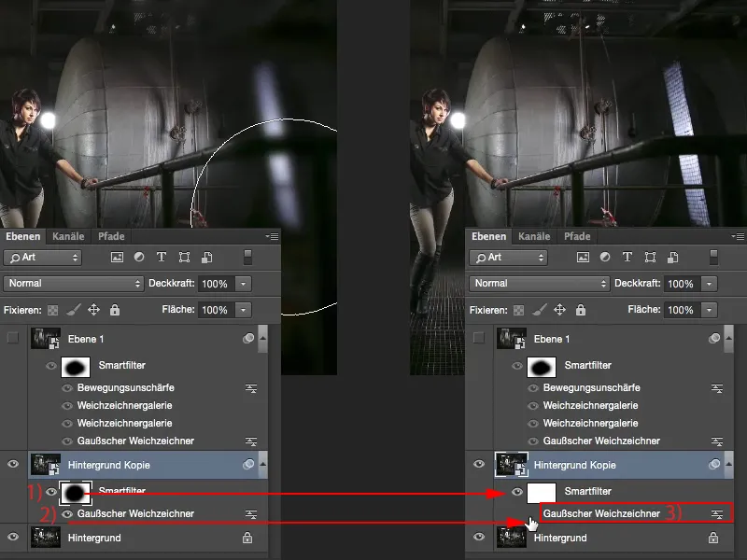Click Fläche value field in right panel
Viewport: 747px width, 560px height.
[682, 310]
